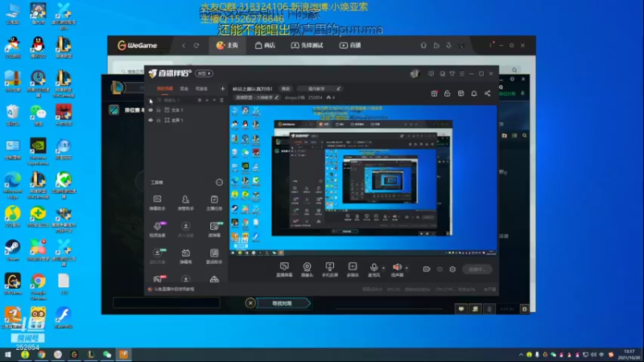Open the barrage show TV icon tool
This screenshot has height=362, width=644.
(x=186, y=256)
